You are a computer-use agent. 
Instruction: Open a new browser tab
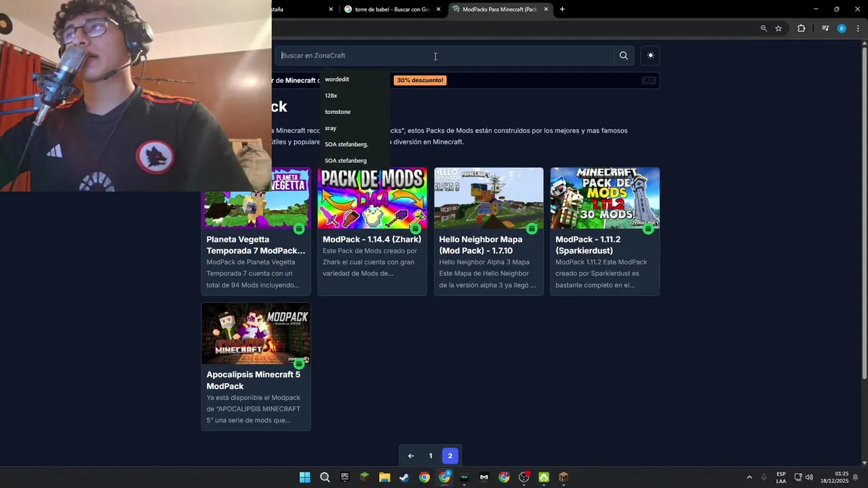pos(562,9)
